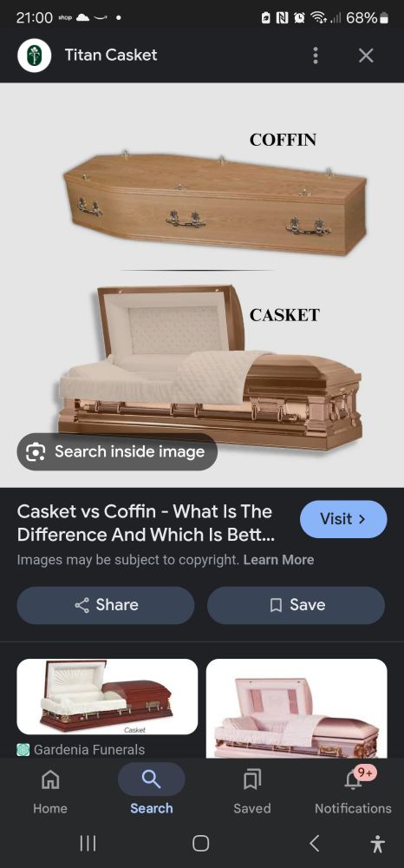This screenshot has height=868, width=404.
Task: Visit the Casket vs Coffin page
Action: point(343,519)
